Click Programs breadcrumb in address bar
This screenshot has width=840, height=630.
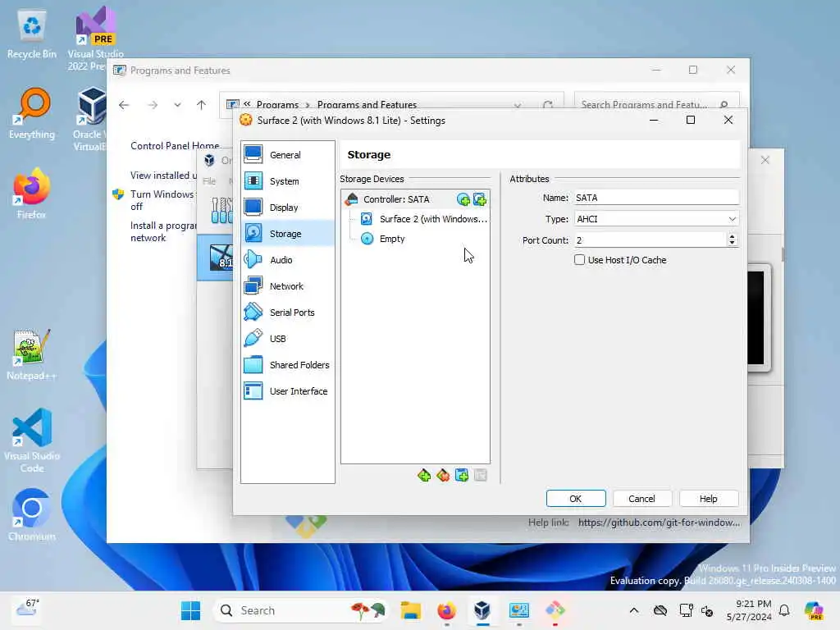(277, 104)
